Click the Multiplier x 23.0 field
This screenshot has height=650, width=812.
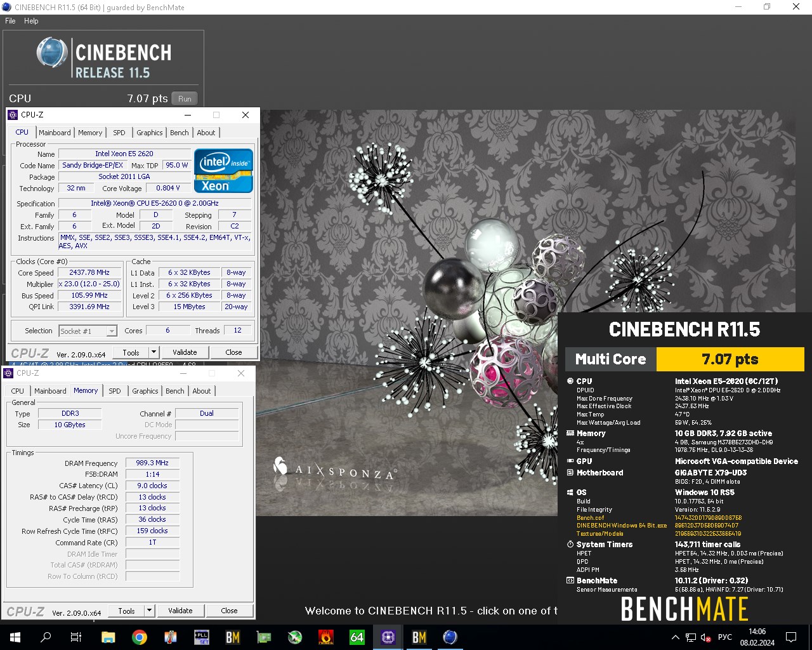point(89,284)
